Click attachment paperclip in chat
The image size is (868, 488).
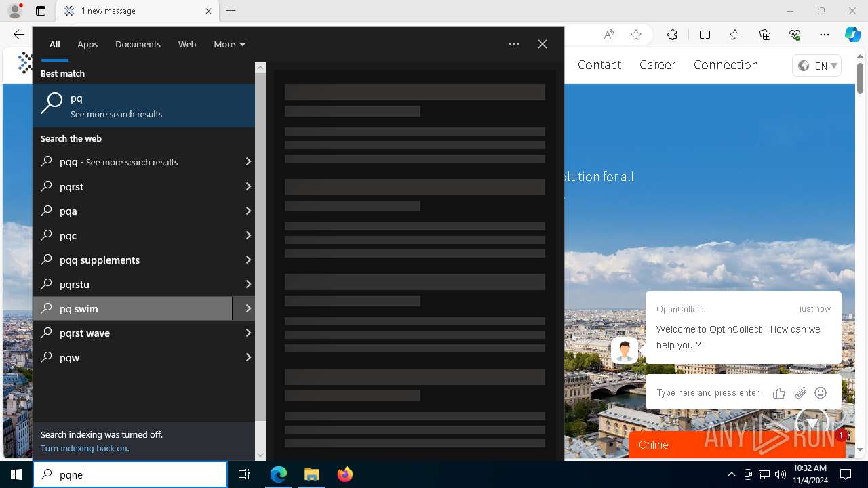[801, 393]
